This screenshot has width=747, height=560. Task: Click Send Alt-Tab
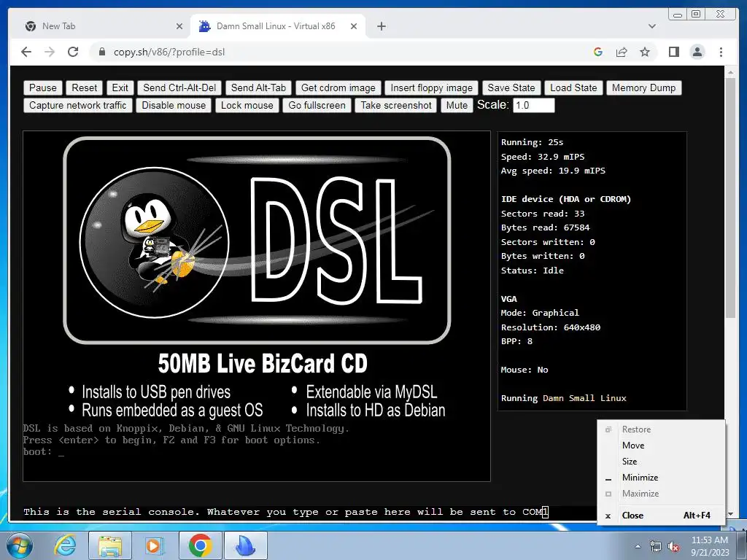[258, 87]
